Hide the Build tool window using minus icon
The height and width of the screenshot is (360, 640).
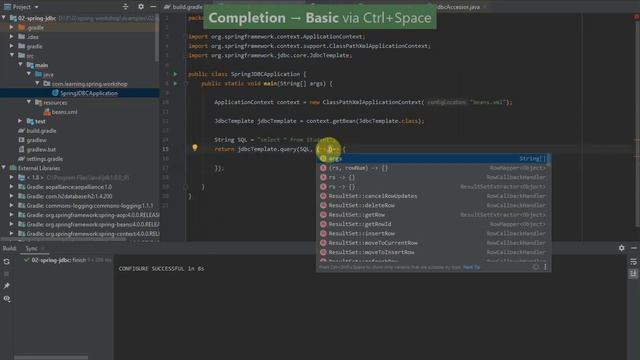click(x=633, y=248)
